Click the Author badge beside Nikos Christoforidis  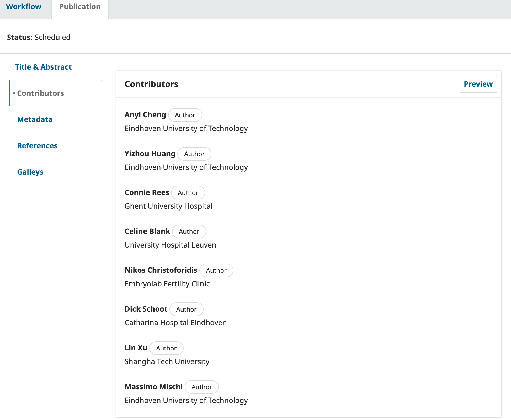coord(216,270)
